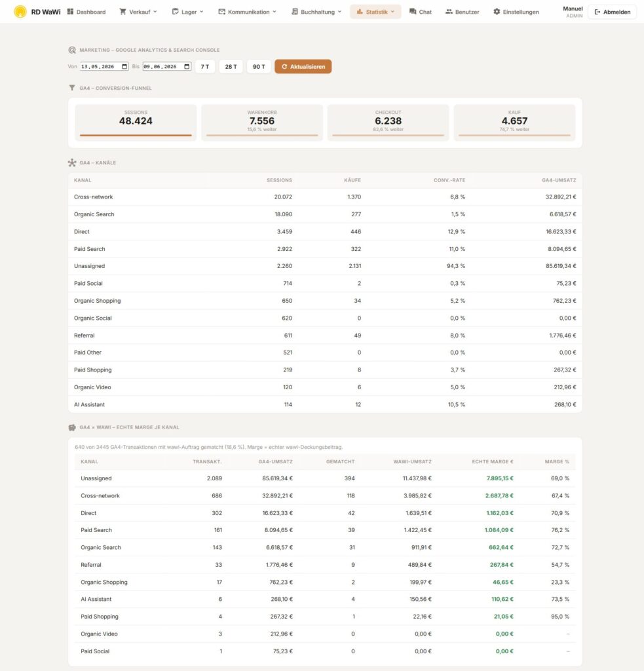
Task: Click the Lager box icon
Action: (x=176, y=12)
